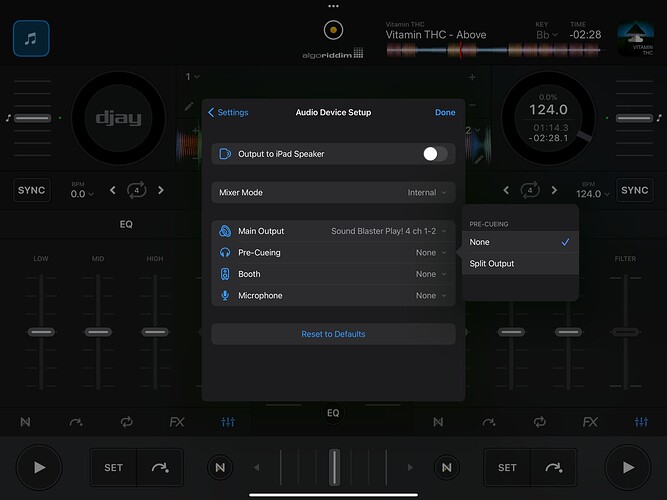Click the Output to iPad Speaker icon

tap(225, 154)
